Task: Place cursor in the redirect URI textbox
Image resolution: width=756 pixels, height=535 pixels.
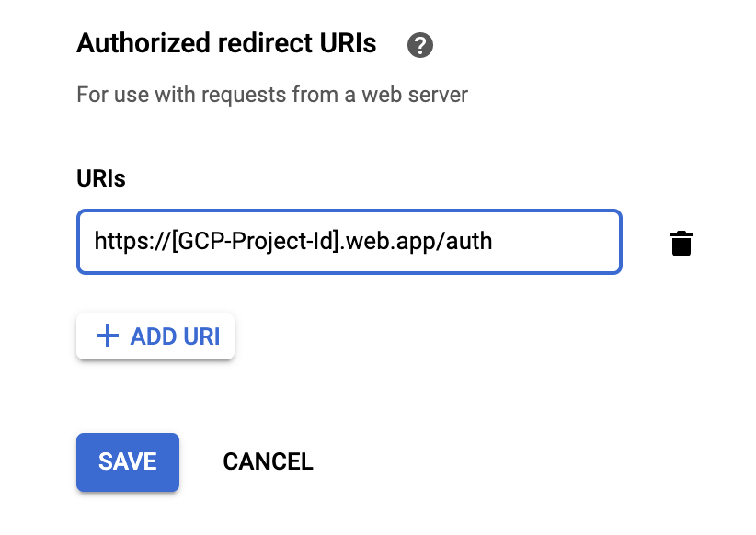Action: point(349,242)
